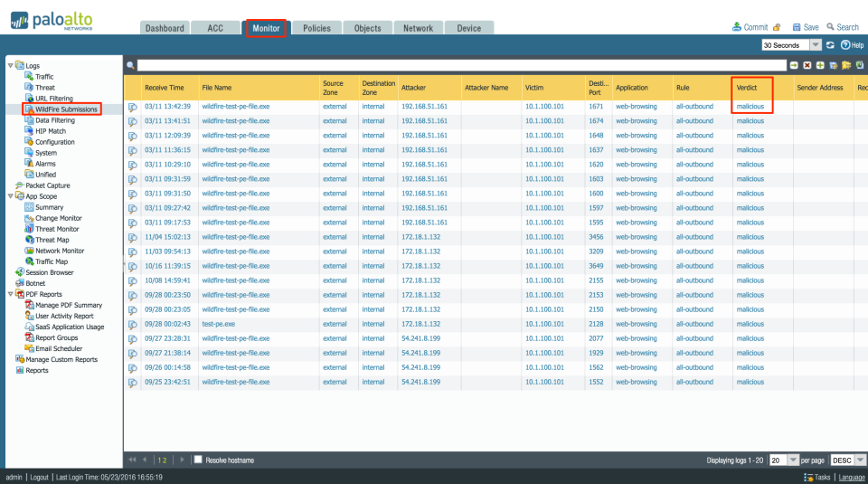Switch to the Policies tab

coord(316,28)
